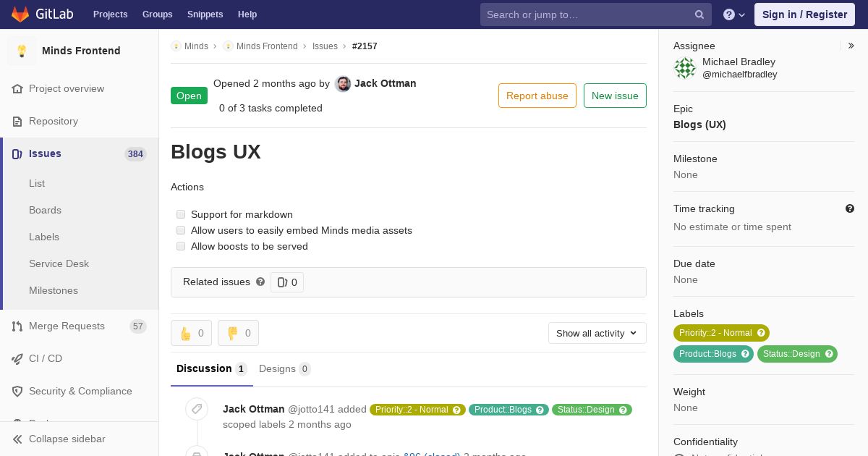
Task: Check Allow users to embed media assets
Action: point(181,230)
